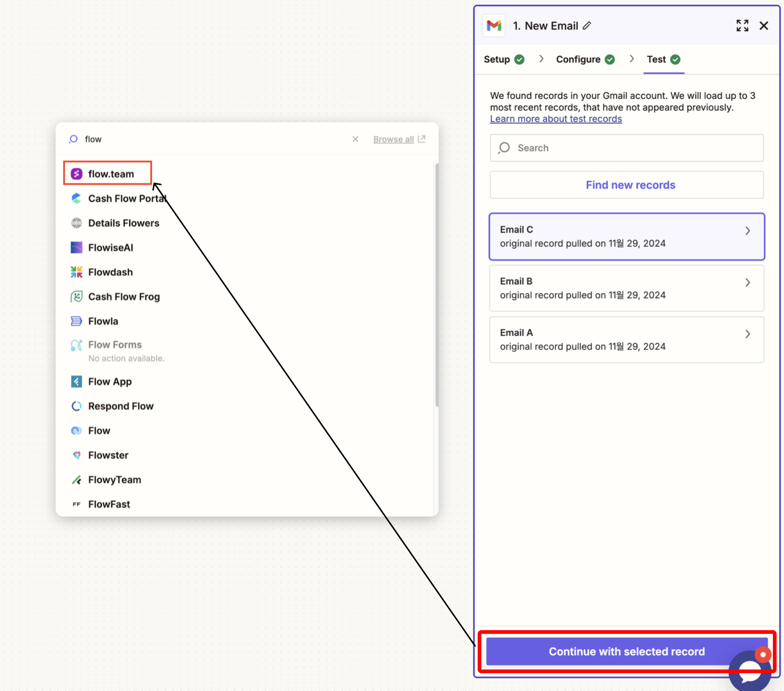The width and height of the screenshot is (784, 691).
Task: Click the Flowster icon
Action: click(76, 455)
